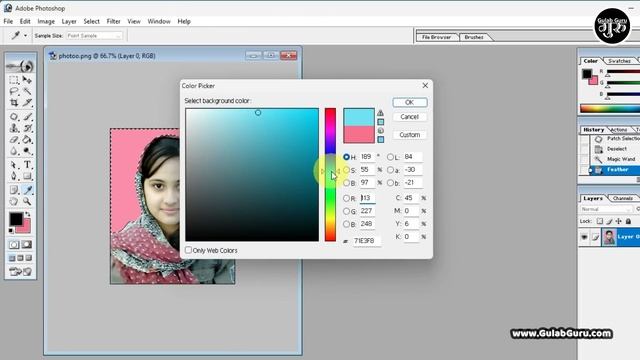Click the default colors icon in toolbox
This screenshot has width=640, height=360.
pyautogui.click(x=11, y=231)
